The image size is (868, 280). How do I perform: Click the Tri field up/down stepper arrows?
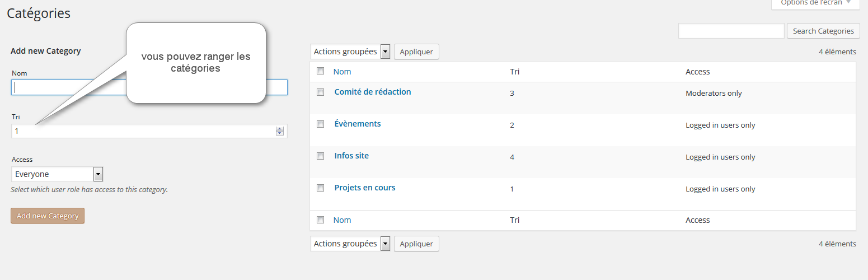(280, 131)
